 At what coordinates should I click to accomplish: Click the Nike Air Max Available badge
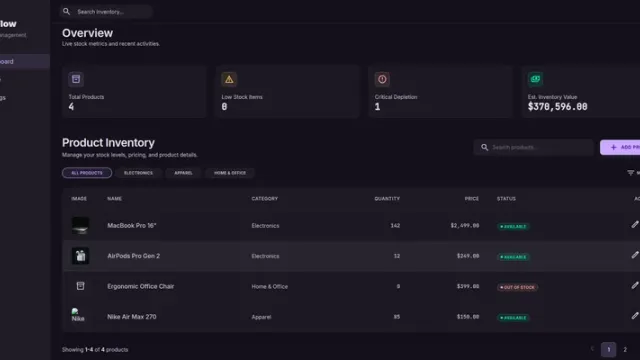[513, 318]
